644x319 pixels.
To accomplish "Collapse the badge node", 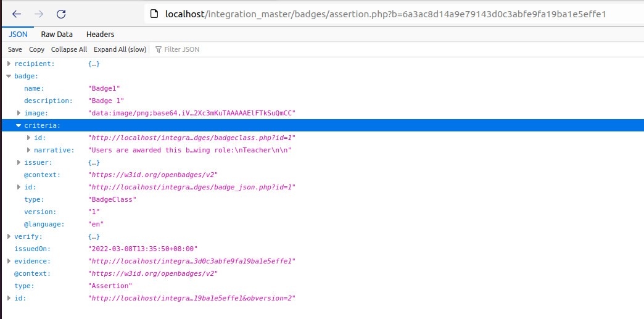I will pyautogui.click(x=9, y=76).
